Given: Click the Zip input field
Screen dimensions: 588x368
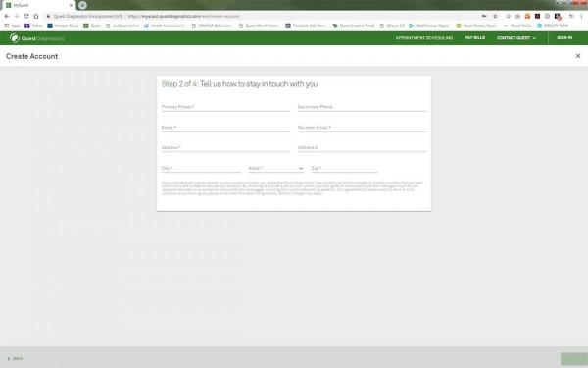Looking at the screenshot, I should point(344,168).
